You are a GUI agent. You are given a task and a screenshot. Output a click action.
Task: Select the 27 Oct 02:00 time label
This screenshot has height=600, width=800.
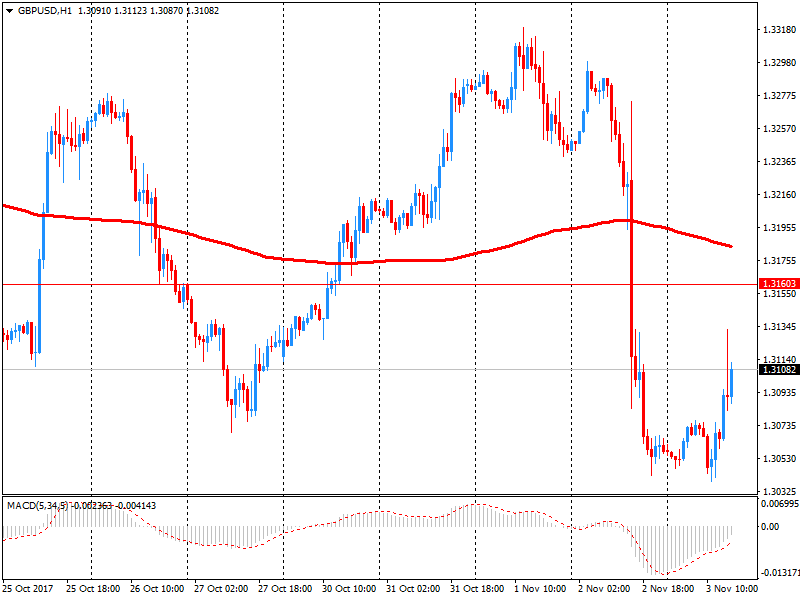(221, 589)
